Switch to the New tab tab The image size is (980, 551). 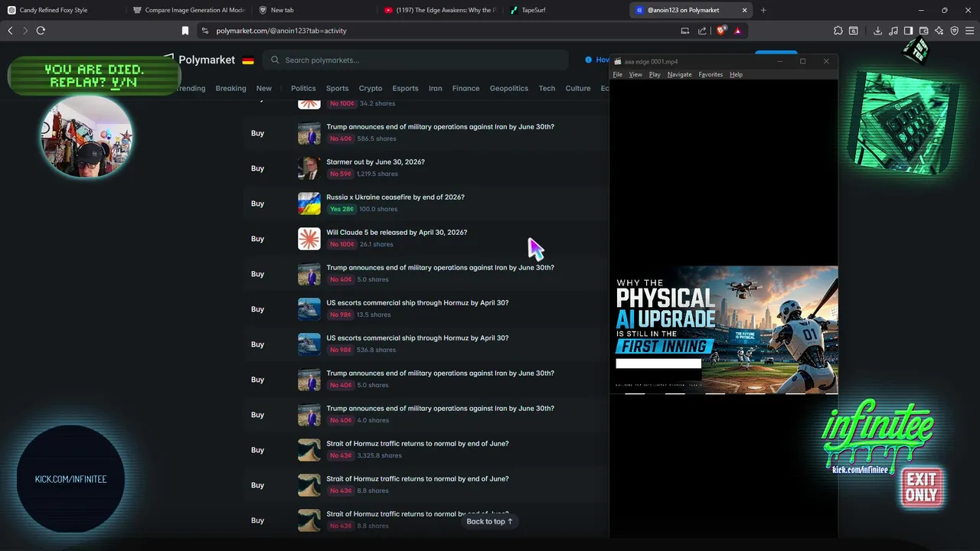tap(282, 10)
